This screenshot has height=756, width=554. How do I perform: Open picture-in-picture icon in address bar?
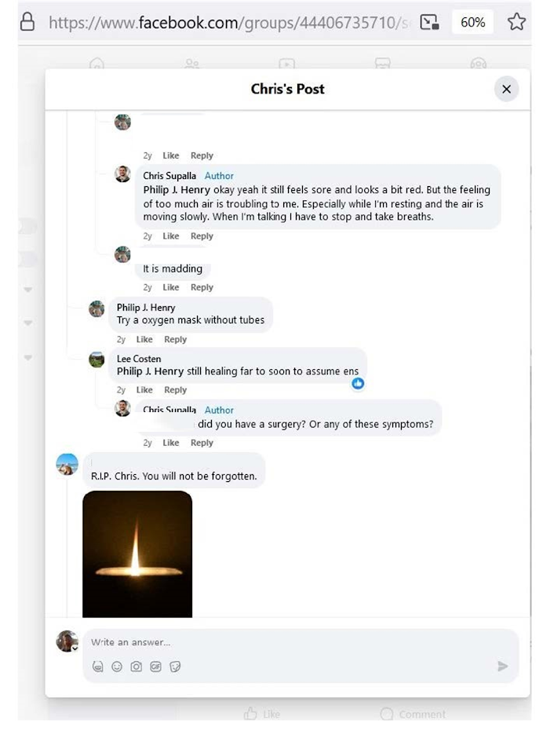click(428, 22)
